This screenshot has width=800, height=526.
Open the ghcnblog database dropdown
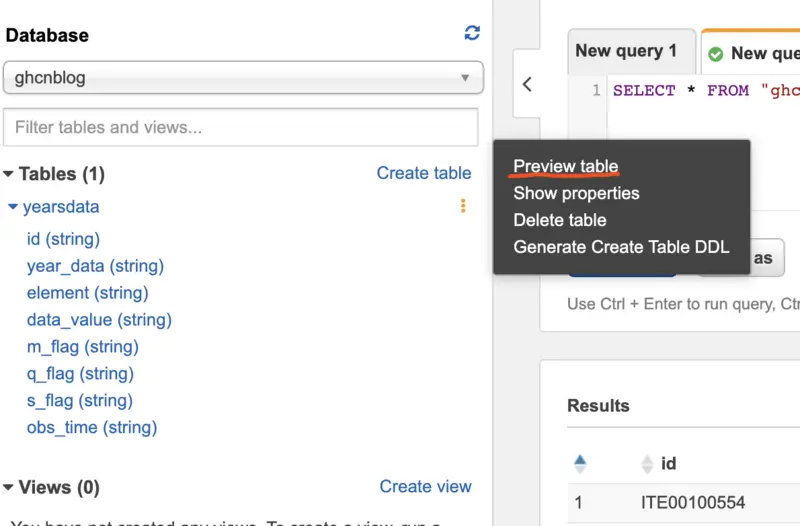(243, 77)
